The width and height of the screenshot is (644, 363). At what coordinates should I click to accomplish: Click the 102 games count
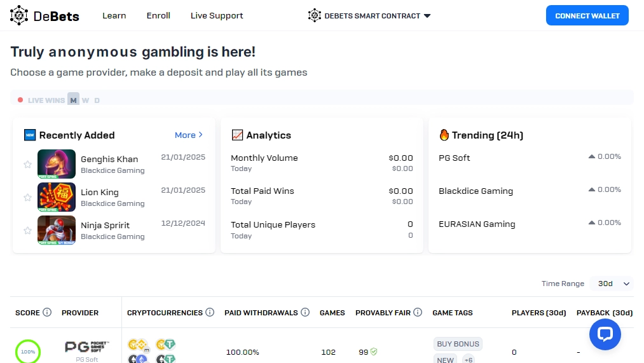(328, 352)
